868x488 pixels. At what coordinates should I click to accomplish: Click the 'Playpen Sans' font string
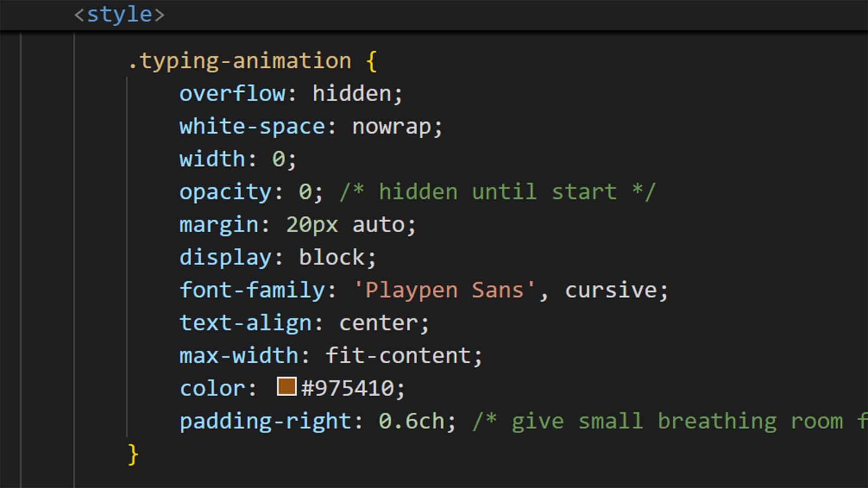(x=444, y=290)
